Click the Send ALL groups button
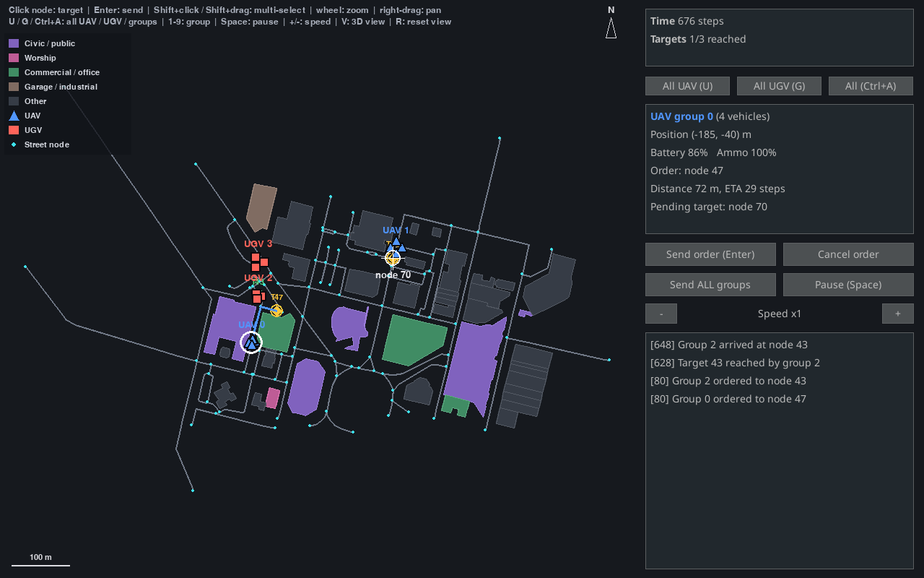 (710, 285)
